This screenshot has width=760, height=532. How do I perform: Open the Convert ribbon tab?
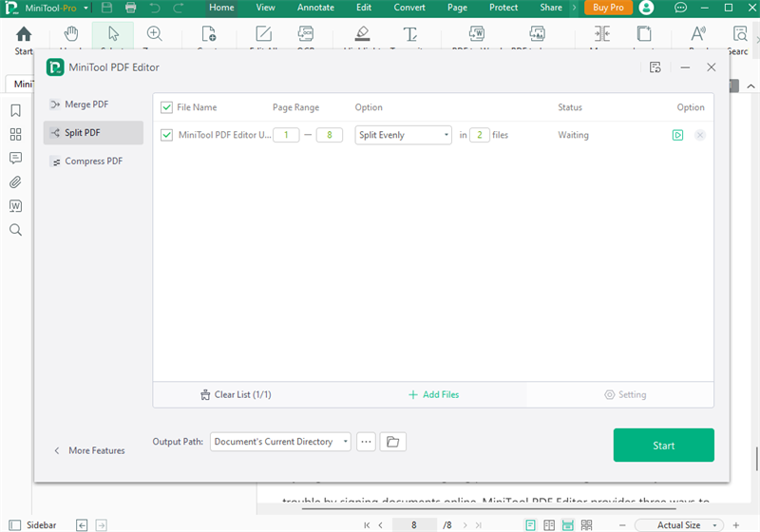point(409,8)
